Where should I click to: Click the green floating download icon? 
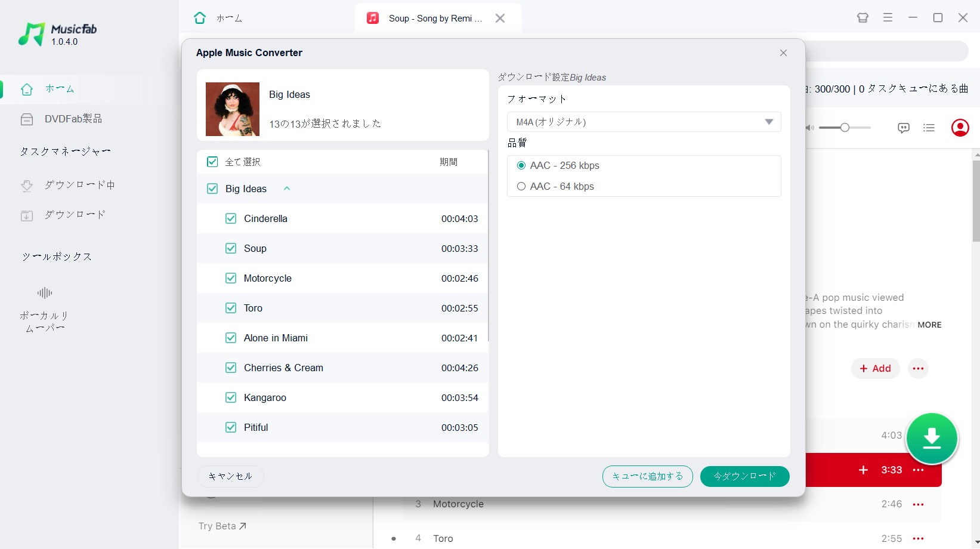(932, 439)
